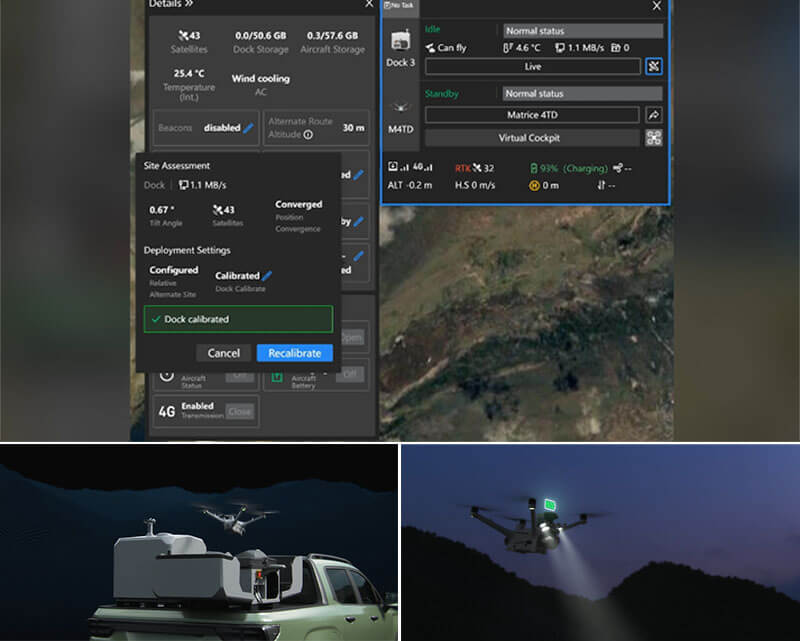Open the dock Normal status field beside Idle
800x641 pixels.
[582, 31]
